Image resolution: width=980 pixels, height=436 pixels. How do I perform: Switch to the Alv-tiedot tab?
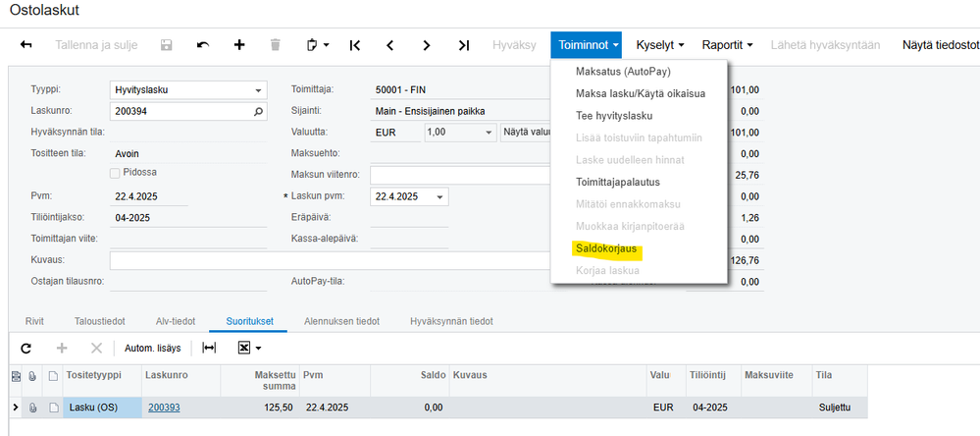[176, 321]
